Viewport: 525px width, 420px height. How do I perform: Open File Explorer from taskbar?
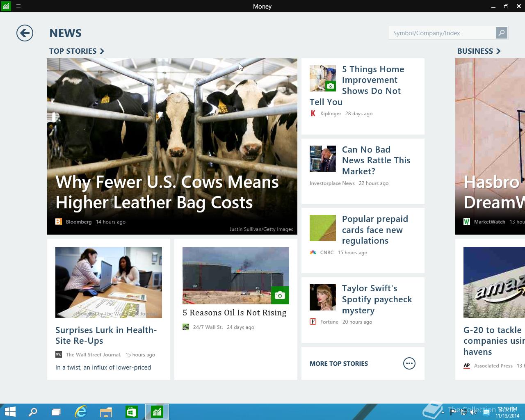pos(106,412)
